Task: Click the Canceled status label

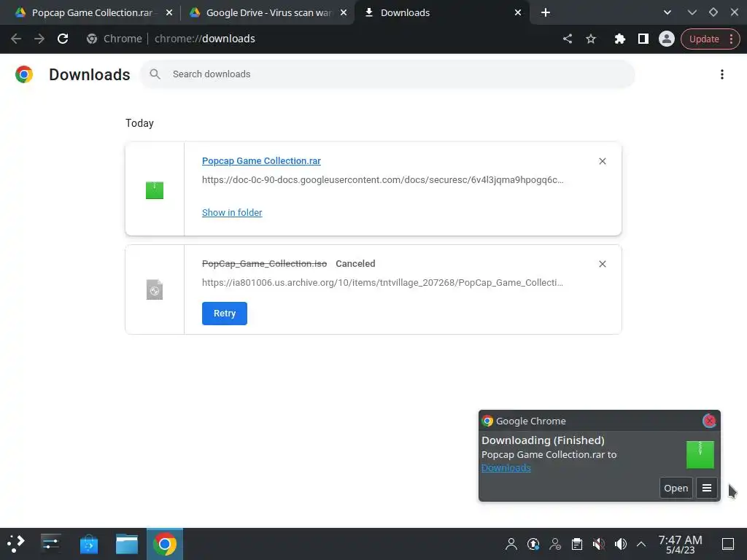Action: click(355, 264)
